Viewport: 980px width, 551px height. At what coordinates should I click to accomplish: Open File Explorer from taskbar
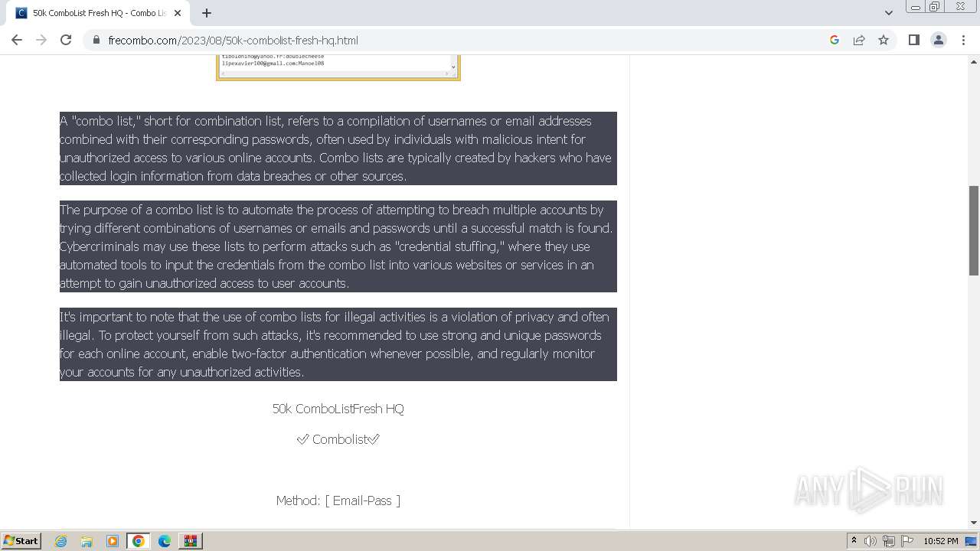(x=87, y=541)
